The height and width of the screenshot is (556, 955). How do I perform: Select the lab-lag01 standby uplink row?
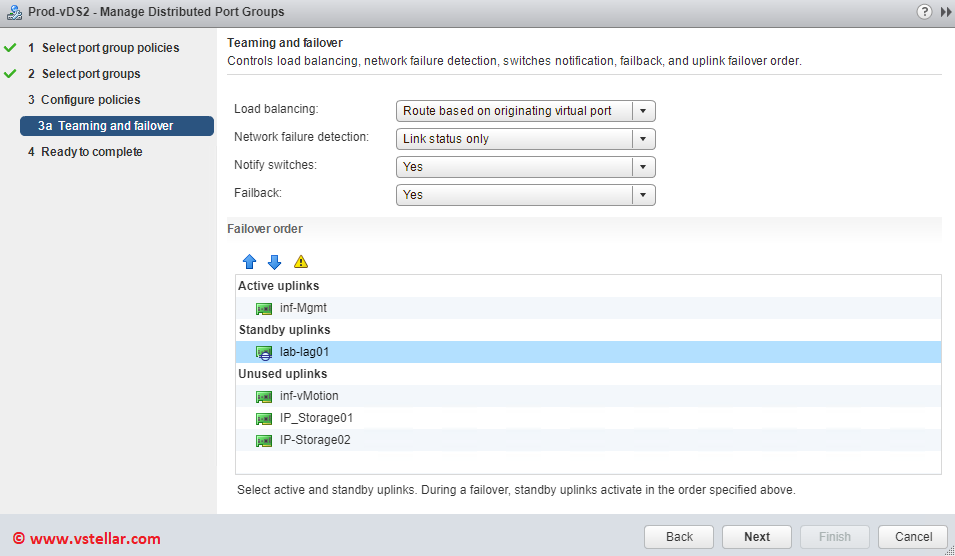coord(588,352)
